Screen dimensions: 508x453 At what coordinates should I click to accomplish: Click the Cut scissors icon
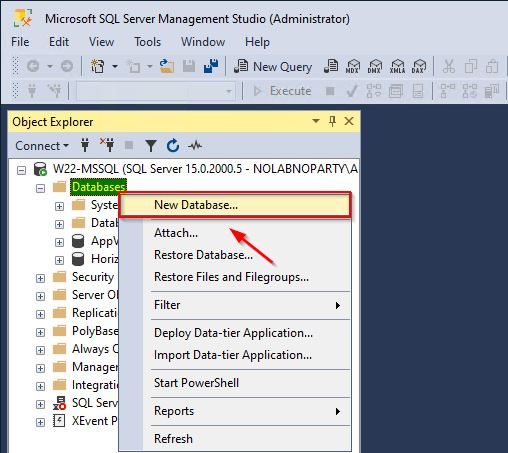tap(449, 66)
